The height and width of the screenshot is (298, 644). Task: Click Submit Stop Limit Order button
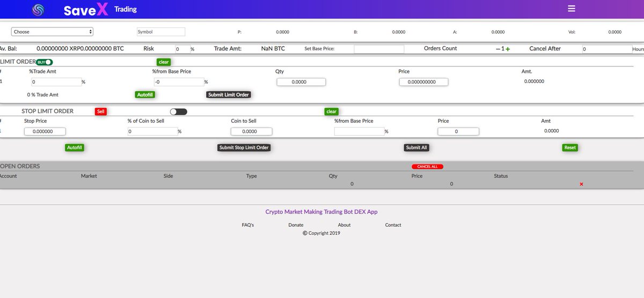(x=244, y=147)
